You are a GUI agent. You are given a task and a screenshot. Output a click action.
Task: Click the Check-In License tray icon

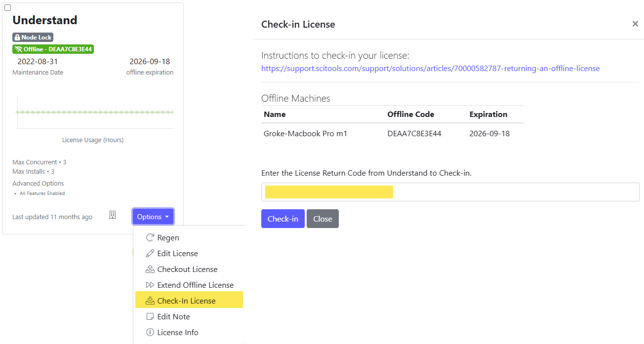tap(150, 301)
